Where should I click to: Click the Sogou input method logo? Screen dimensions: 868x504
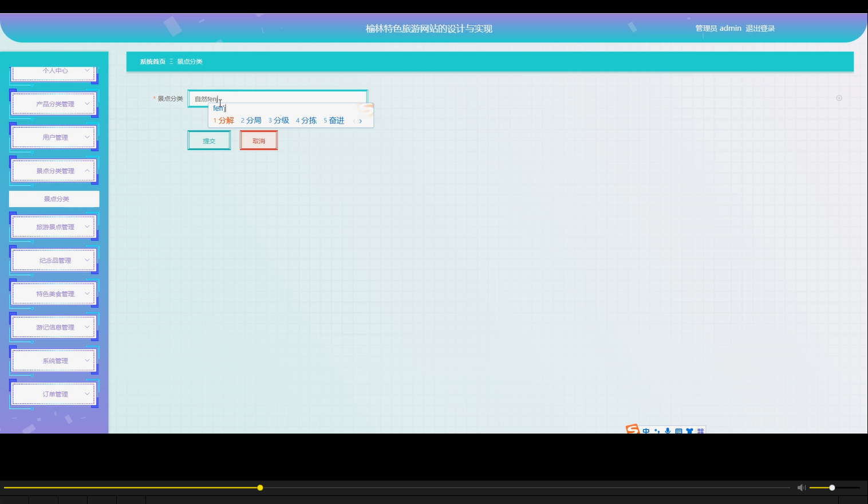pos(632,429)
